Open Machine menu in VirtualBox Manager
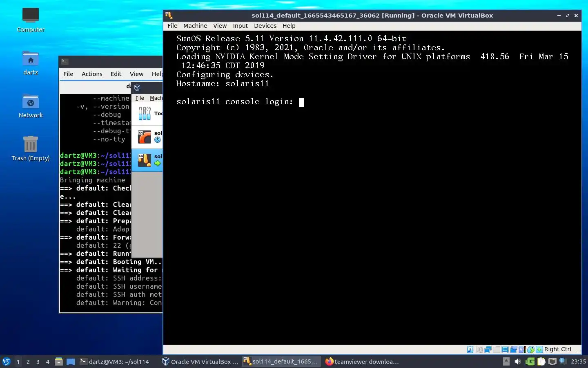 [156, 98]
